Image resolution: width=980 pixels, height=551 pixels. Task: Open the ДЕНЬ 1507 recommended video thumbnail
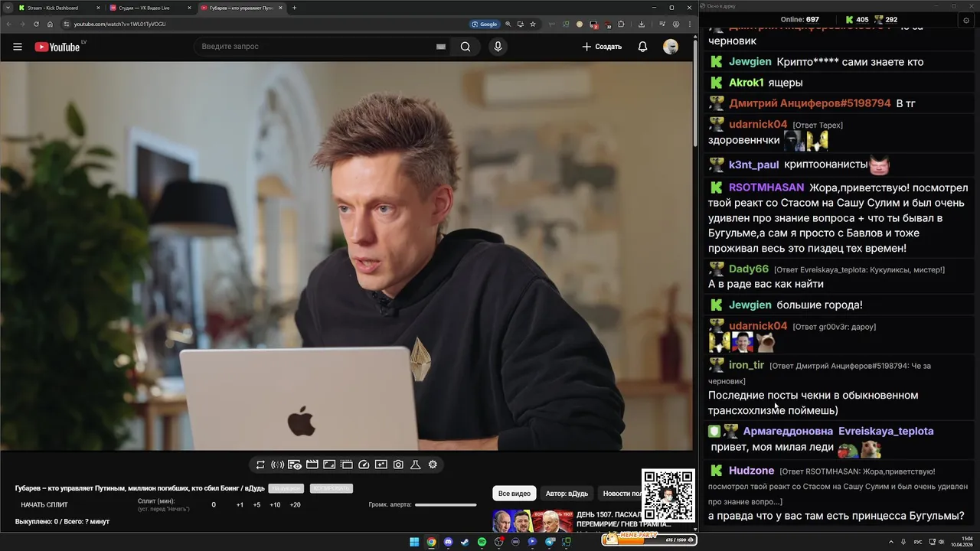click(531, 521)
